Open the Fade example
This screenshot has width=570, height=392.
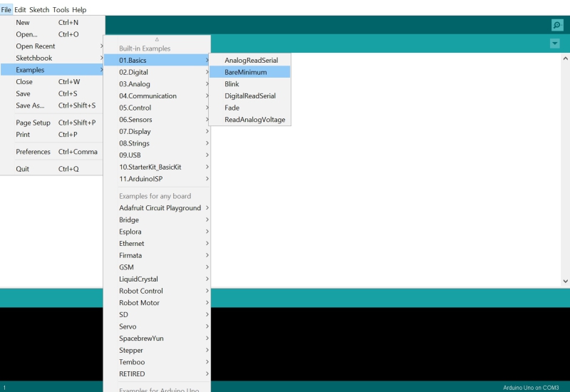[232, 108]
